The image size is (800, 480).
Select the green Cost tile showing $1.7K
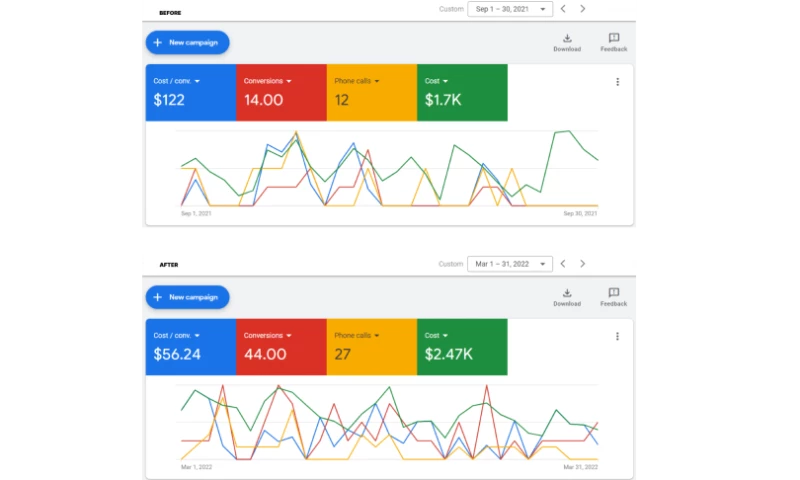(x=462, y=92)
